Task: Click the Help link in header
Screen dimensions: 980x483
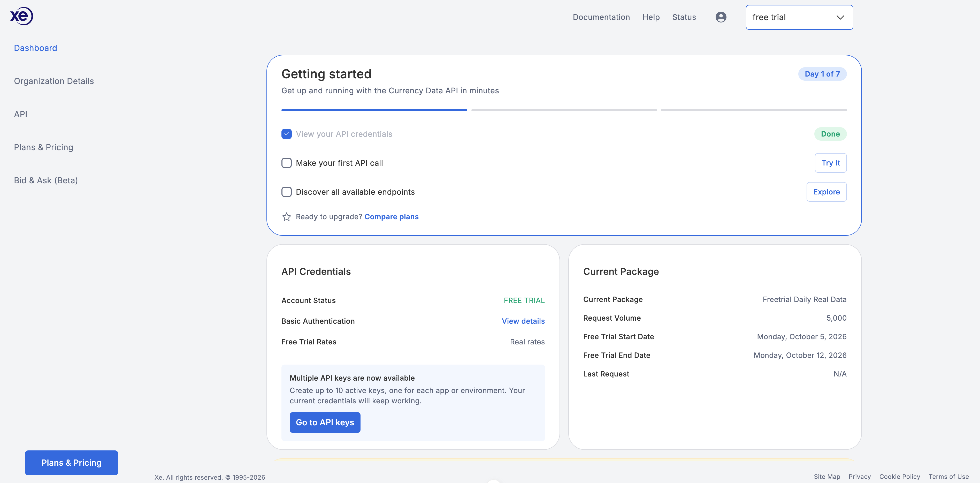Action: tap(651, 17)
